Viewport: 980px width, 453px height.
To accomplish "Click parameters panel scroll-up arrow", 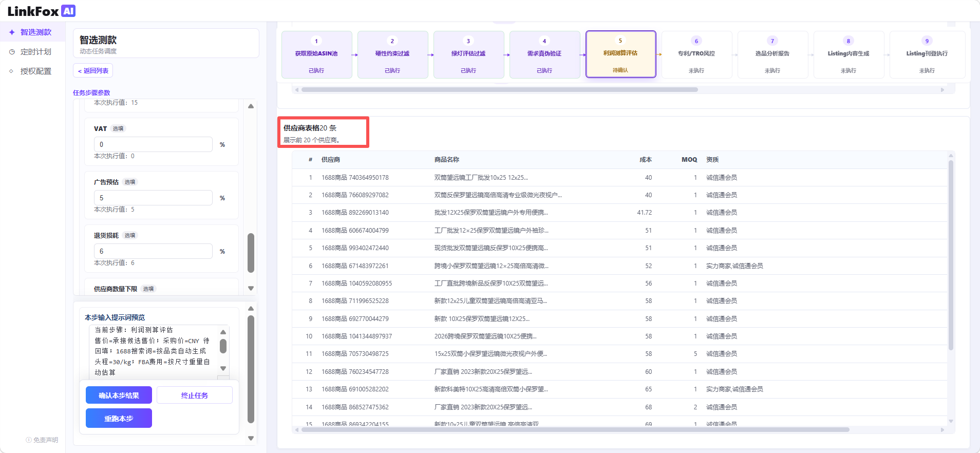I will point(251,106).
